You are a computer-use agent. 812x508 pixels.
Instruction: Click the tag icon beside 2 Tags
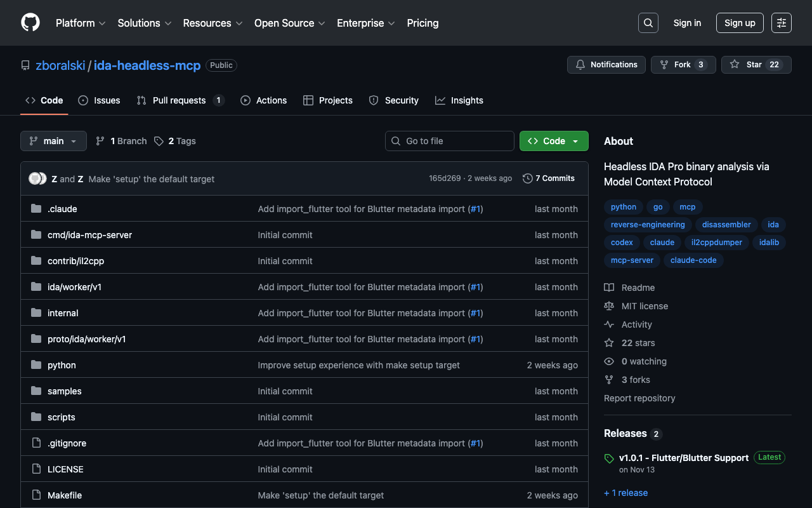tap(159, 141)
